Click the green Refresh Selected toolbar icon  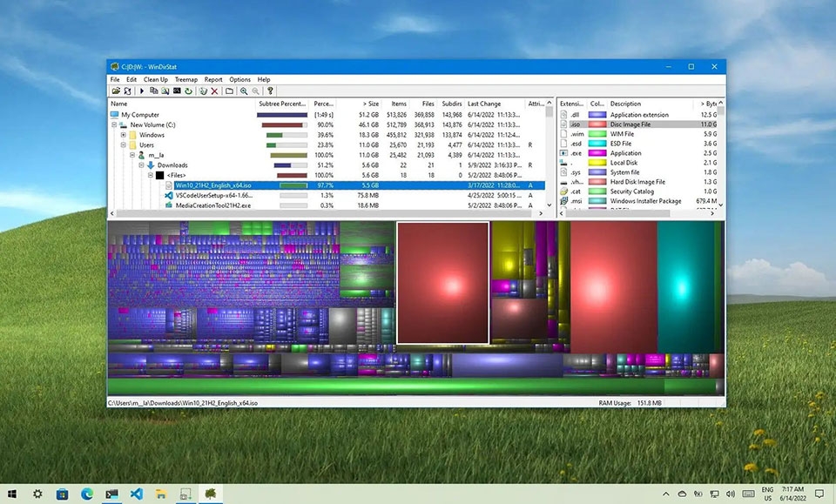coord(188,91)
